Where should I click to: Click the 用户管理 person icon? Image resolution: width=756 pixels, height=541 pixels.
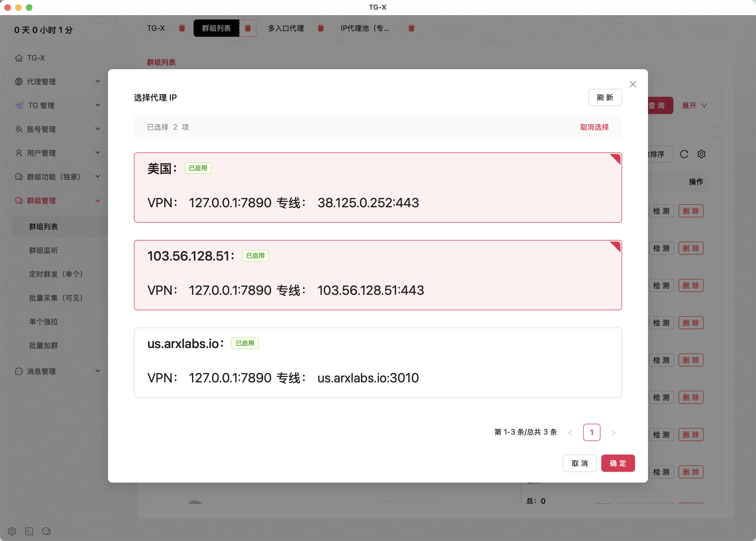pos(19,153)
